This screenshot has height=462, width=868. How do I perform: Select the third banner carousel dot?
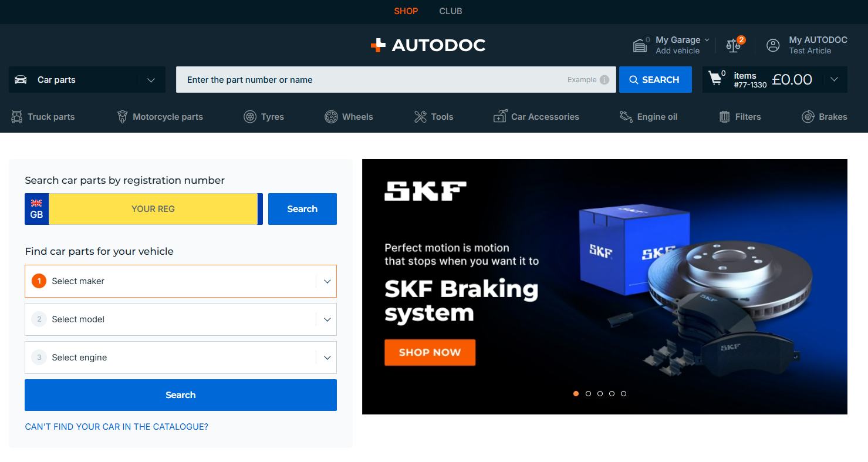[600, 393]
